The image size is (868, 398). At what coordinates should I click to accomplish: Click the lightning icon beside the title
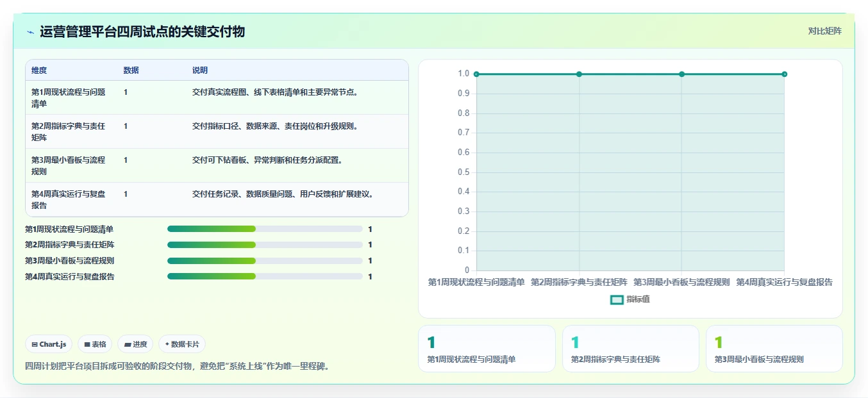[30, 32]
